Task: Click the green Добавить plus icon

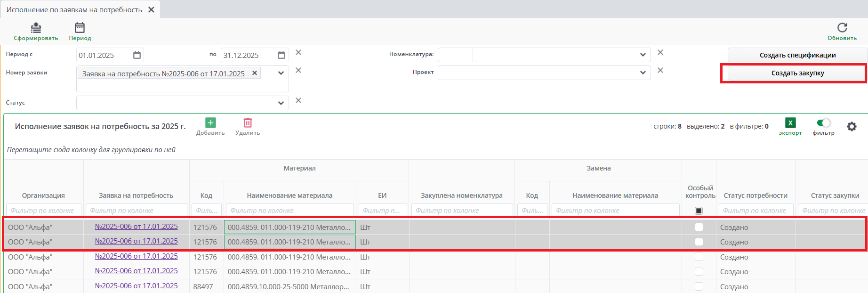Action: click(x=210, y=123)
